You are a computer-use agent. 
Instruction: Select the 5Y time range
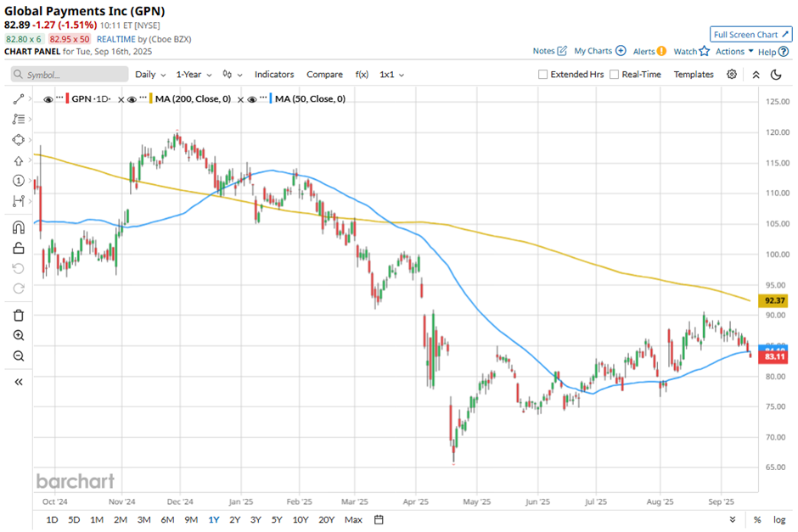(277, 520)
